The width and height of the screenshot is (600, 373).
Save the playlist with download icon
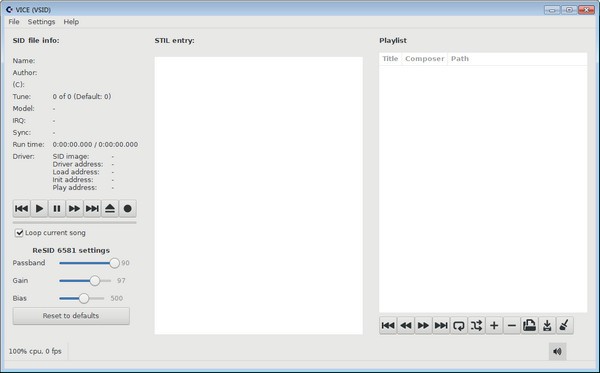pyautogui.click(x=547, y=326)
